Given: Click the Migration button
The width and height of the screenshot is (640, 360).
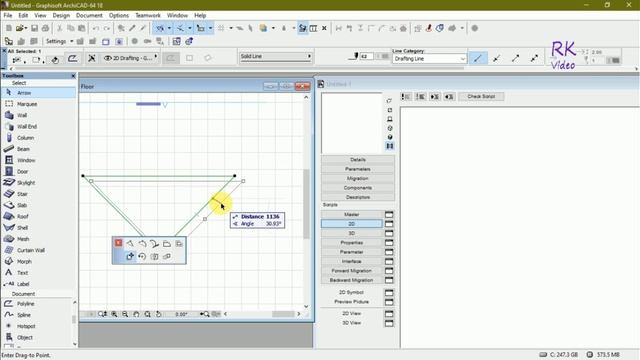Looking at the screenshot, I should point(358,178).
